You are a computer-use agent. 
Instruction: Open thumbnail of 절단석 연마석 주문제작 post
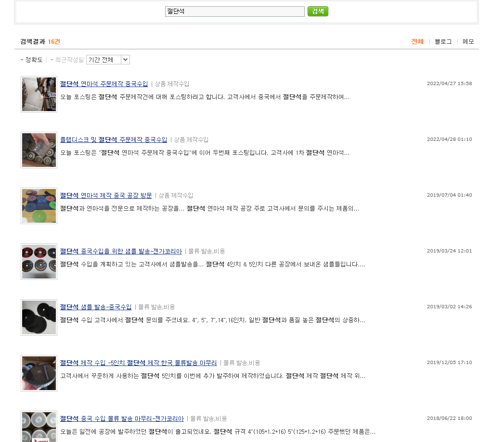[39, 94]
